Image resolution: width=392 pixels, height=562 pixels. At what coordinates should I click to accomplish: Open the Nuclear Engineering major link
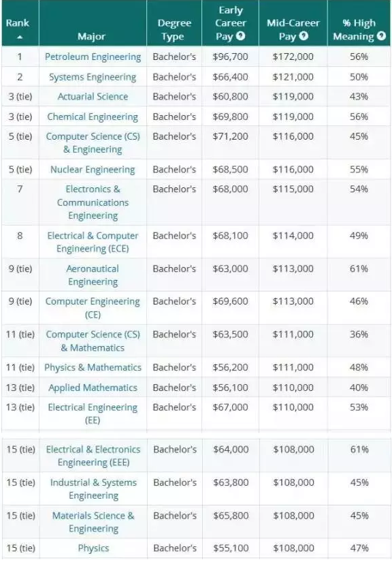click(x=93, y=170)
